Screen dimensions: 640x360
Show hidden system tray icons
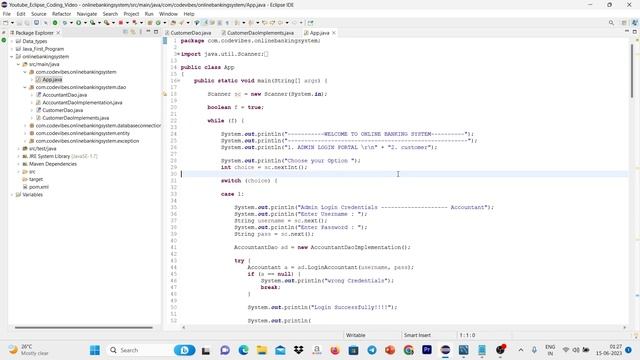521,350
